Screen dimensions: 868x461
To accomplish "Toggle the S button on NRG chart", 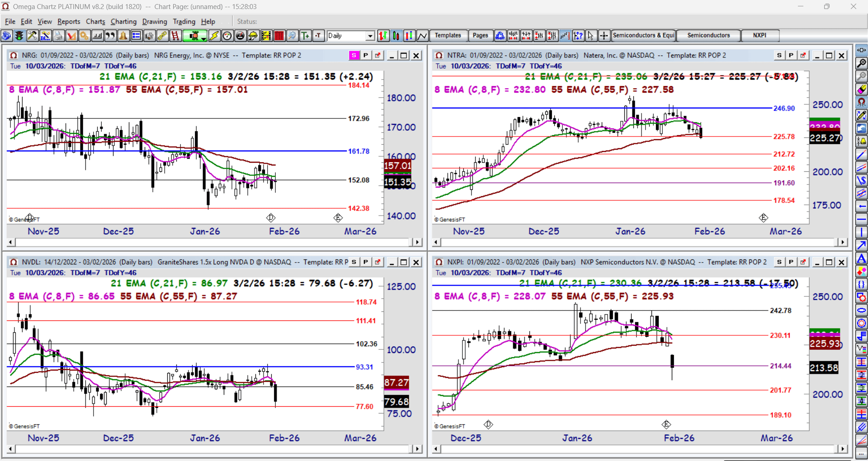I will [x=354, y=56].
